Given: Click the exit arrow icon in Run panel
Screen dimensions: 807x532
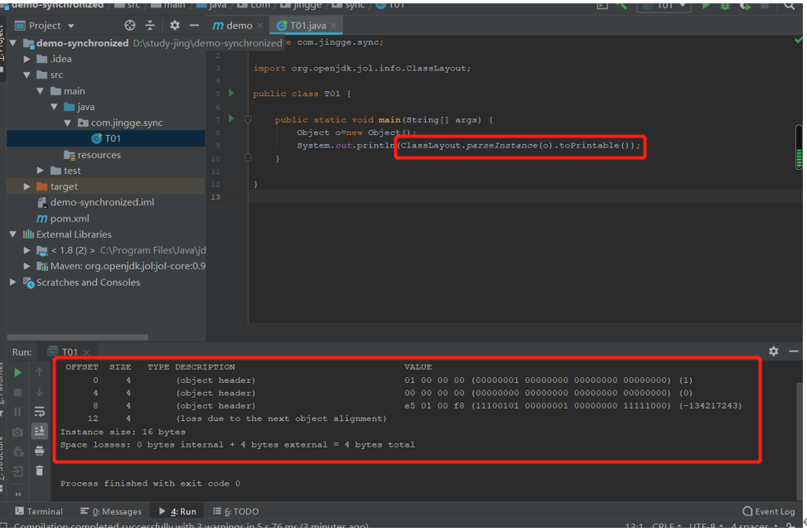Looking at the screenshot, I should [17, 472].
